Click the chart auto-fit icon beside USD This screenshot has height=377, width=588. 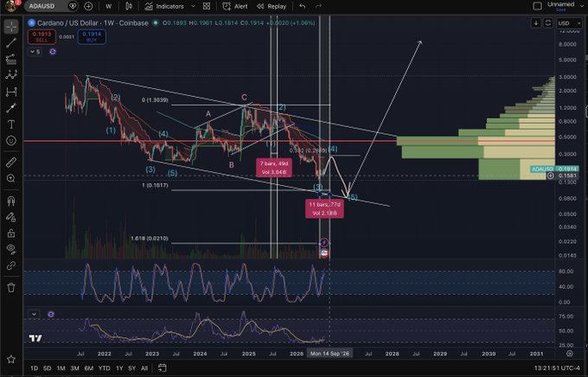[x=548, y=23]
